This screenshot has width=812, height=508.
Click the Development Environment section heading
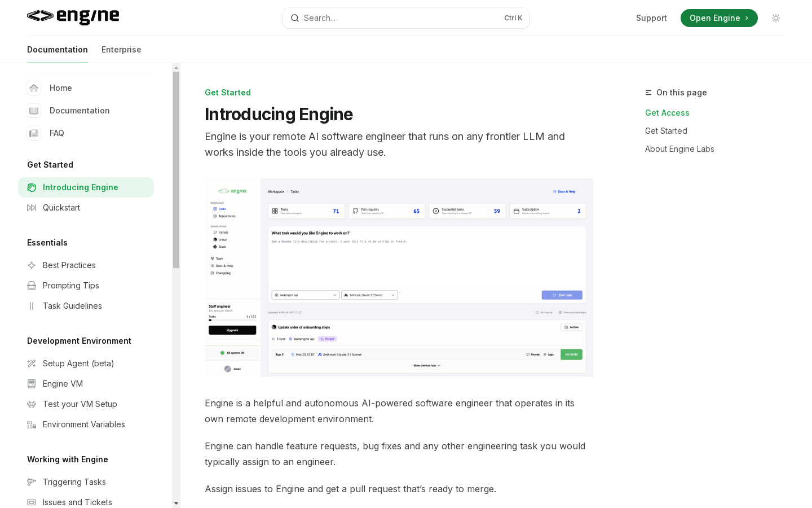pyautogui.click(x=79, y=341)
